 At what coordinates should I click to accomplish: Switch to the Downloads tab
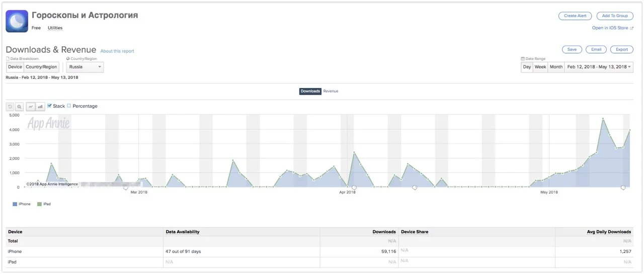click(x=310, y=92)
